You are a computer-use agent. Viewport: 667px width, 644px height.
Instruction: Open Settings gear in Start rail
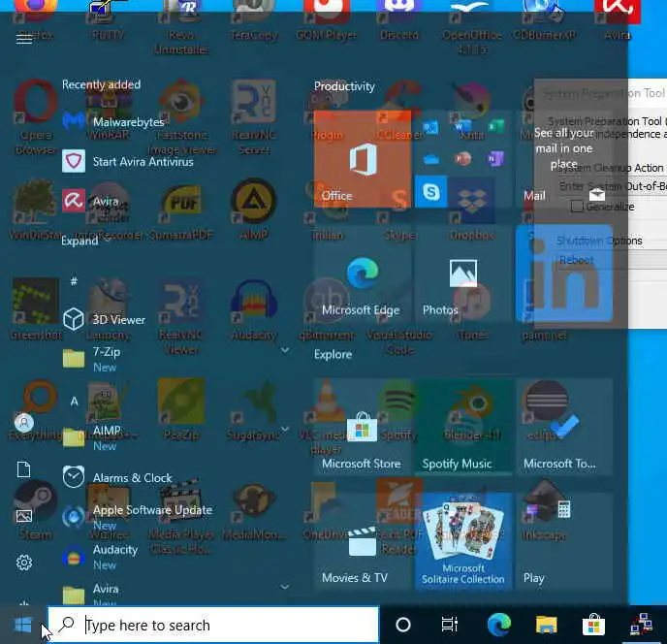pyautogui.click(x=24, y=563)
